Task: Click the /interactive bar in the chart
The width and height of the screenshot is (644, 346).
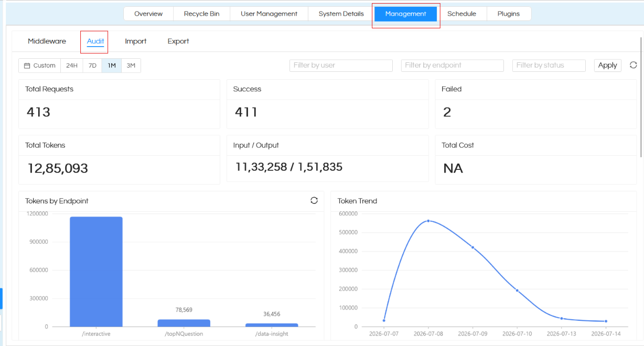Action: 96,272
